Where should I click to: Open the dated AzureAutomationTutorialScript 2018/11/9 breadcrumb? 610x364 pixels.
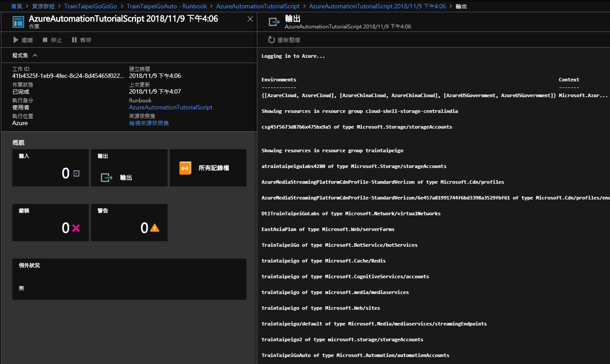click(x=378, y=6)
